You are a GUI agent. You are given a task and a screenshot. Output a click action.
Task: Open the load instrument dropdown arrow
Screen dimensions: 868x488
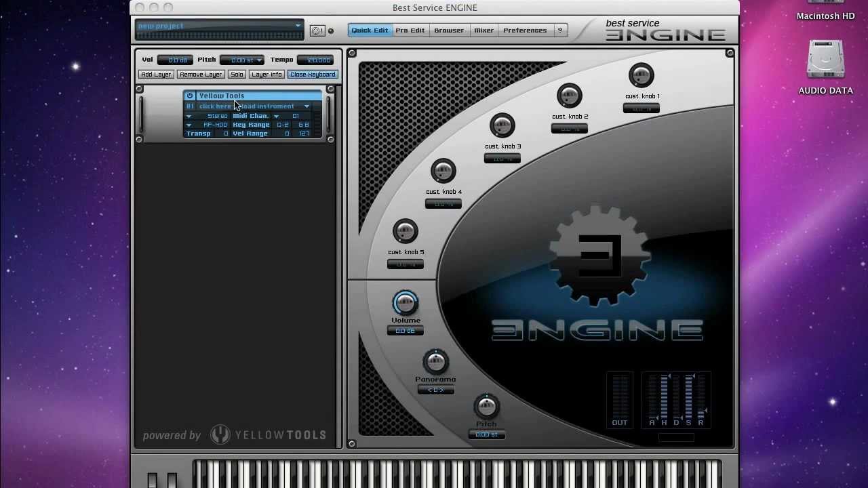(307, 106)
